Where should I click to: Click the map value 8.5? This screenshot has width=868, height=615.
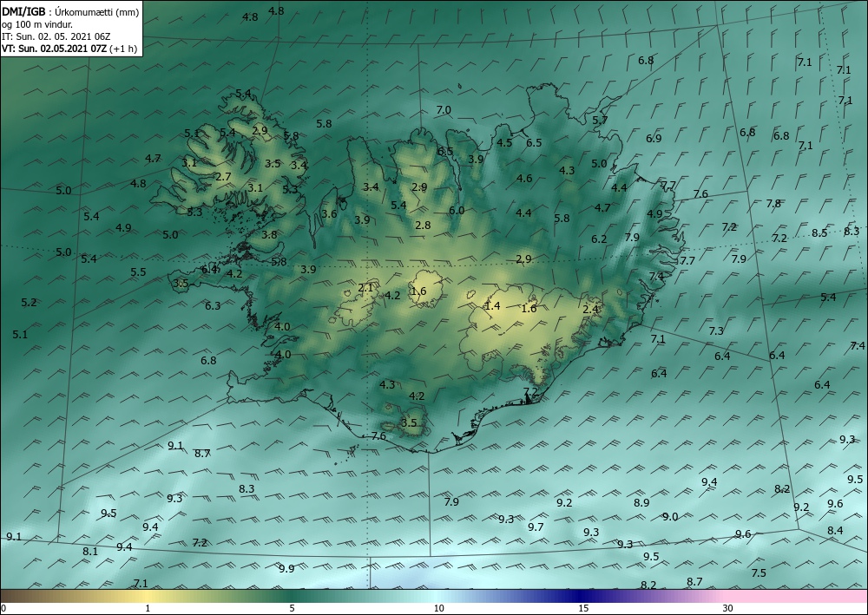click(x=819, y=232)
